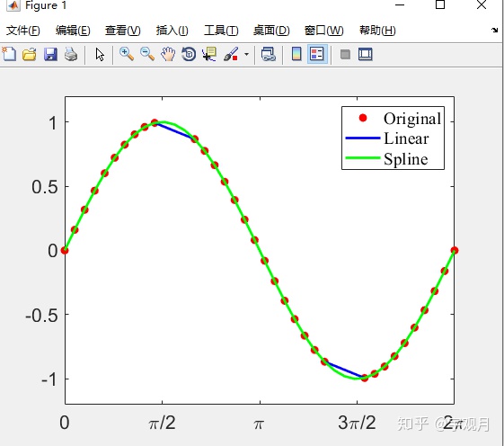Select the Edit Plot arrow tool
The width and height of the screenshot is (504, 446).
click(x=100, y=54)
